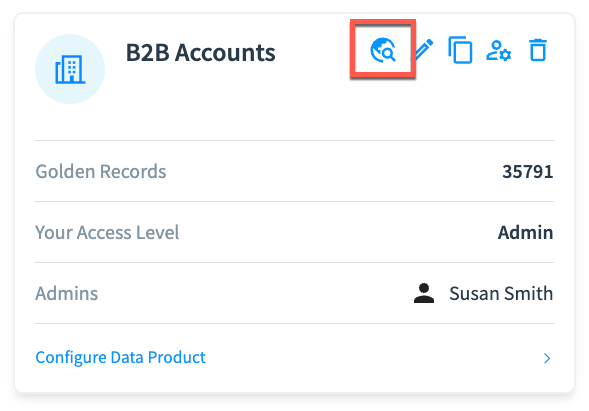This screenshot has height=411, width=589.
Task: Click the B2B Accounts title
Action: [201, 52]
